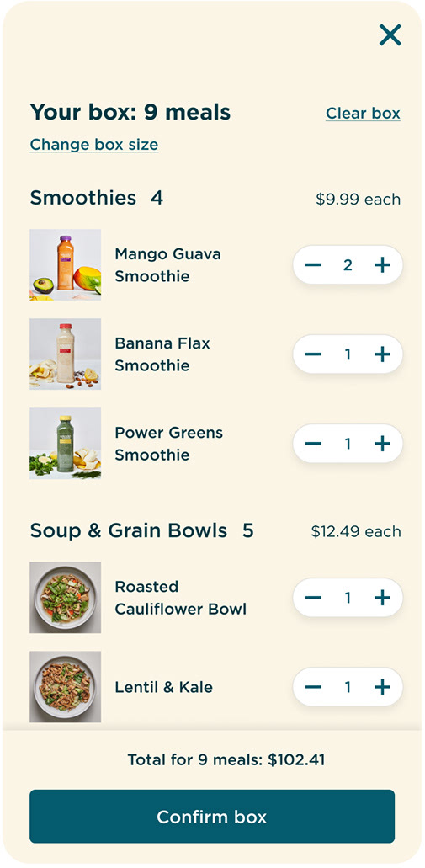Select the Power Greens Smoothie item name
Viewport: 425px width, 868px height.
(169, 444)
